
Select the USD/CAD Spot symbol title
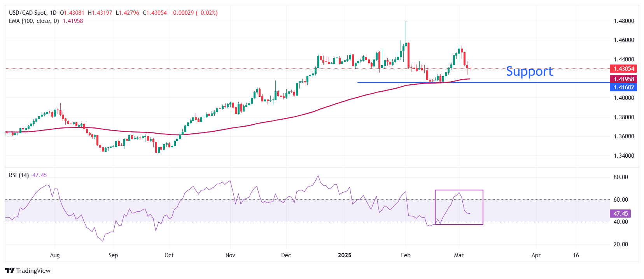point(33,13)
